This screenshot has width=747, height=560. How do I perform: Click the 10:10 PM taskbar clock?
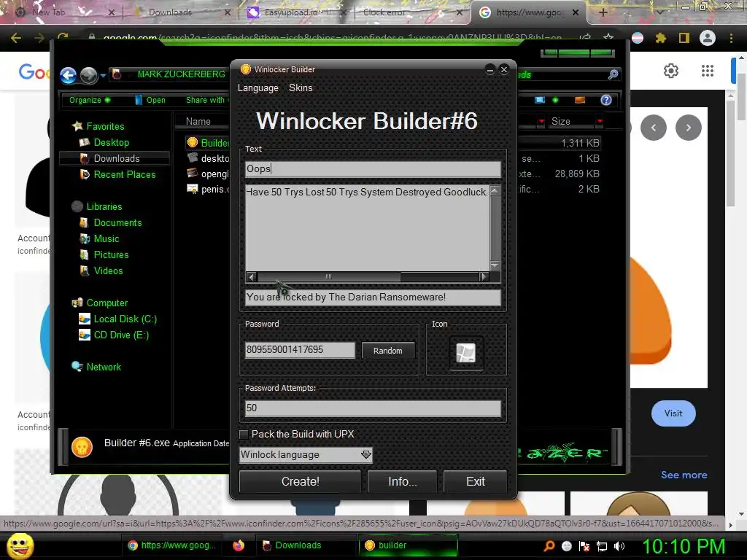tap(684, 545)
